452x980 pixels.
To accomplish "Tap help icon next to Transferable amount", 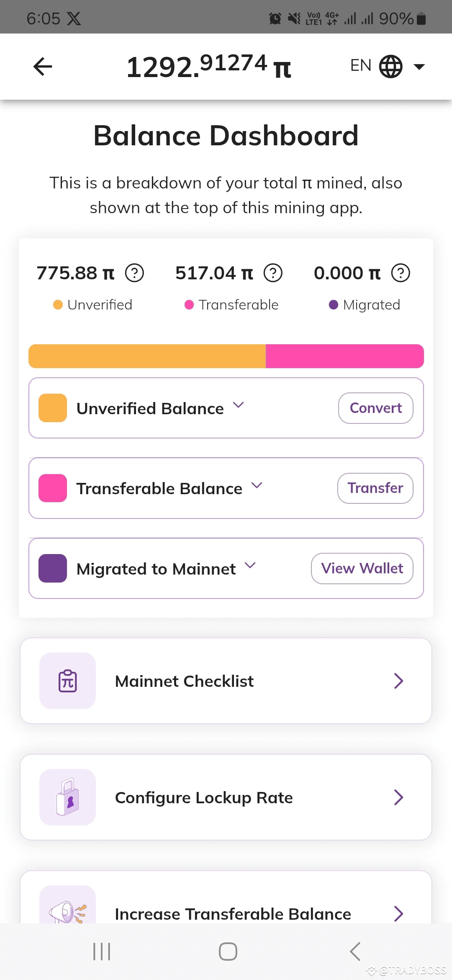I will click(273, 273).
